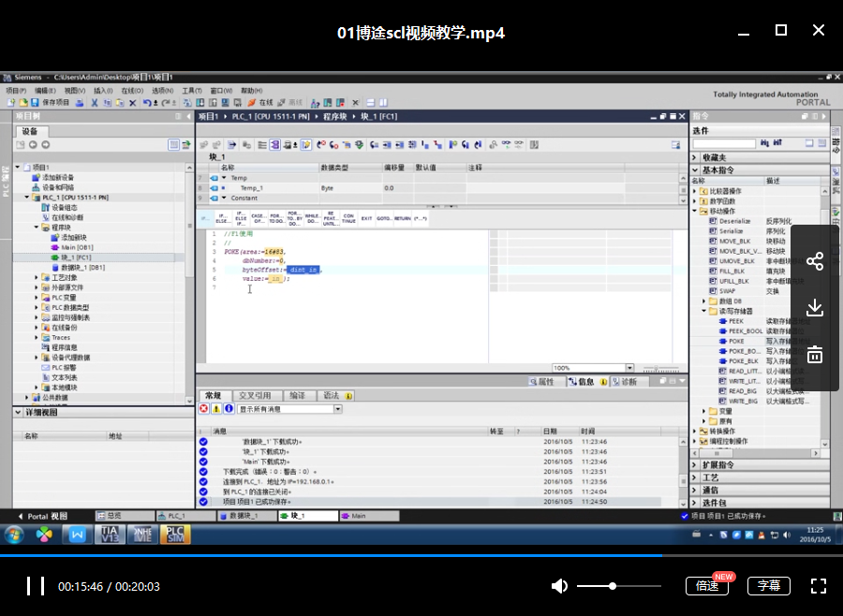Collapse the PLC_1 [CPU 1511-1 PN] node

tap(27, 198)
